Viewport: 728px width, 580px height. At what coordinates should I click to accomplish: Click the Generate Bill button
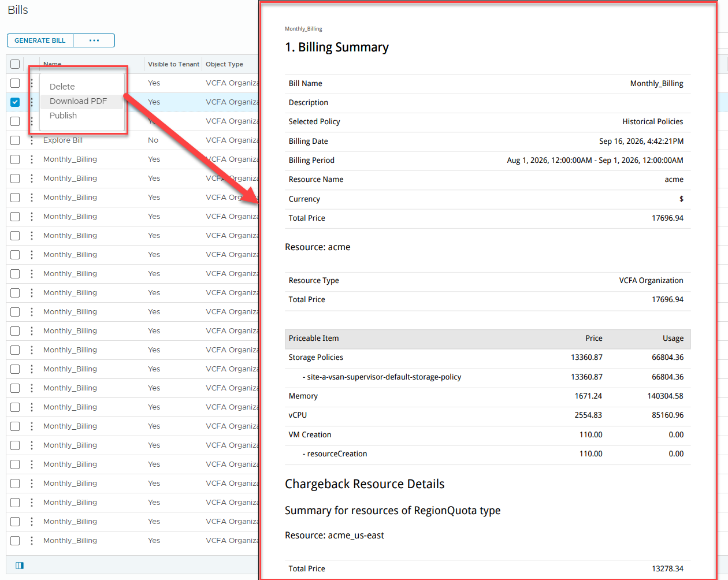point(40,40)
